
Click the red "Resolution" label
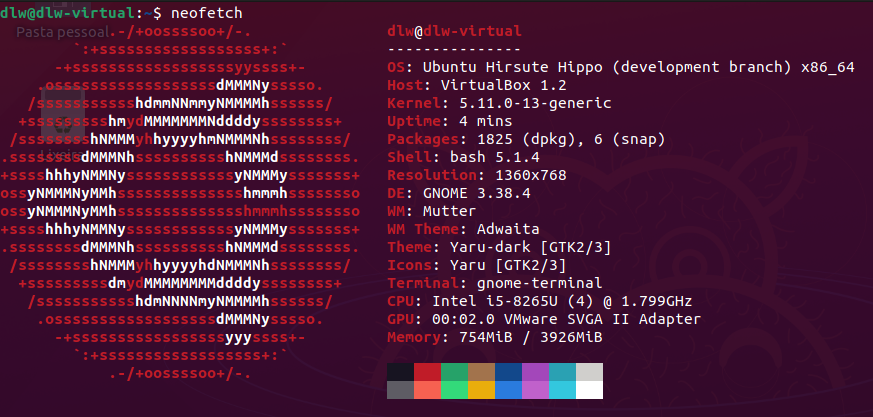point(432,175)
